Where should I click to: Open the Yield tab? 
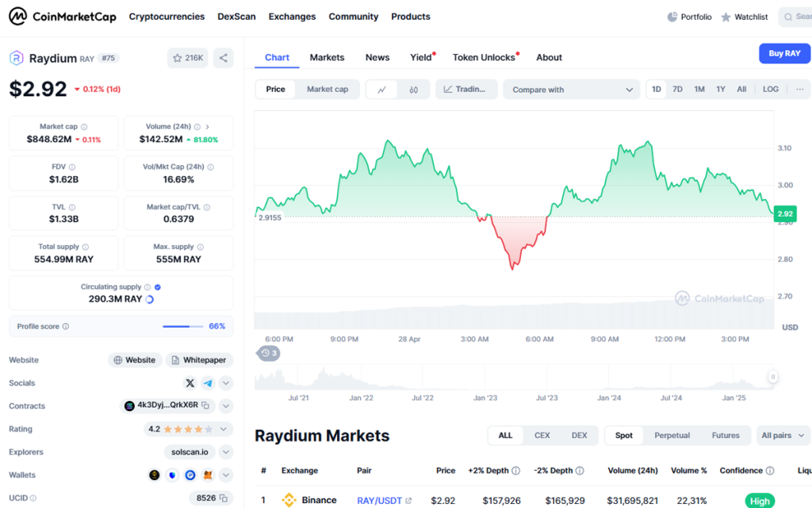pos(421,57)
